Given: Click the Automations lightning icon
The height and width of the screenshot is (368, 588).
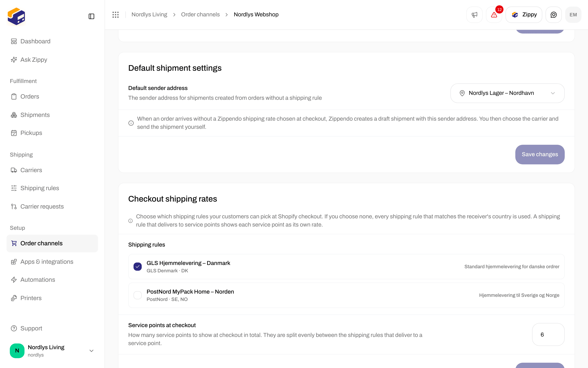Looking at the screenshot, I should pyautogui.click(x=14, y=280).
